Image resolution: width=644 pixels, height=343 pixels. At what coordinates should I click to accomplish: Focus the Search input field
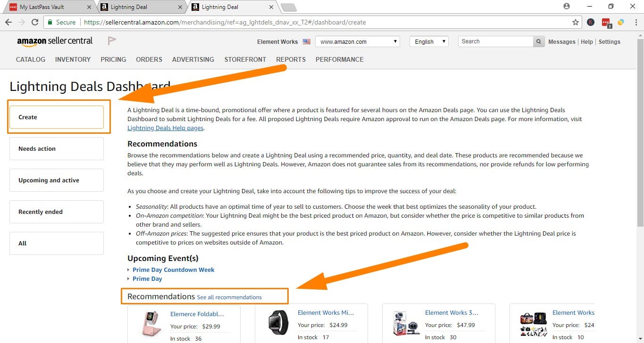496,41
